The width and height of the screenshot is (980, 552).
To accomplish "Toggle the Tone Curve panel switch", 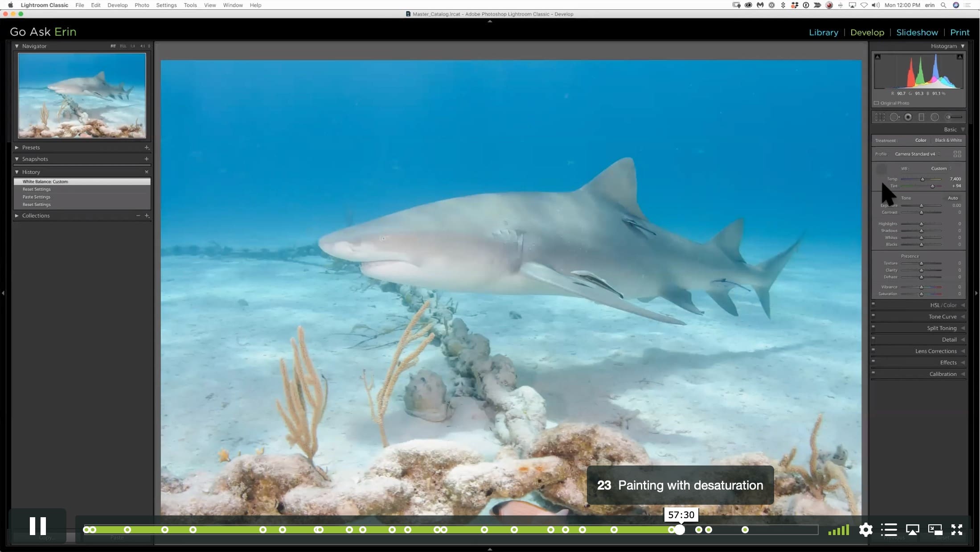I will pos(873,315).
